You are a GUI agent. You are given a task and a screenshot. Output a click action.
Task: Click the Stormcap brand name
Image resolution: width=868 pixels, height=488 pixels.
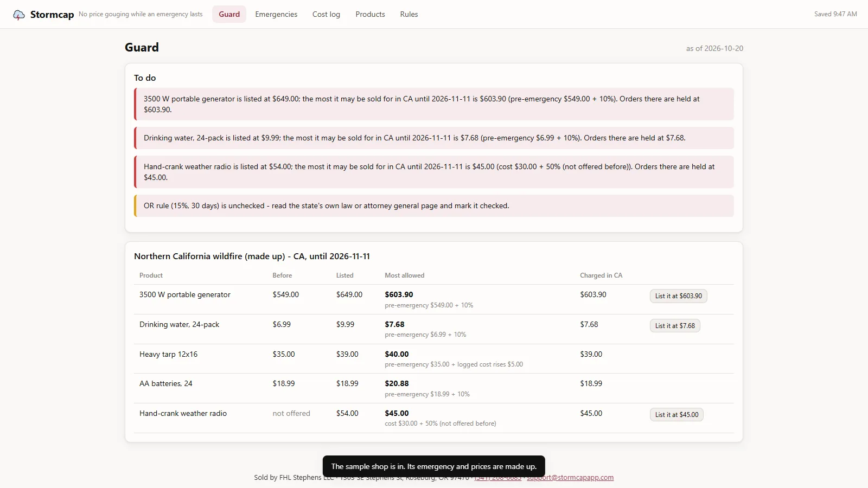tap(52, 15)
